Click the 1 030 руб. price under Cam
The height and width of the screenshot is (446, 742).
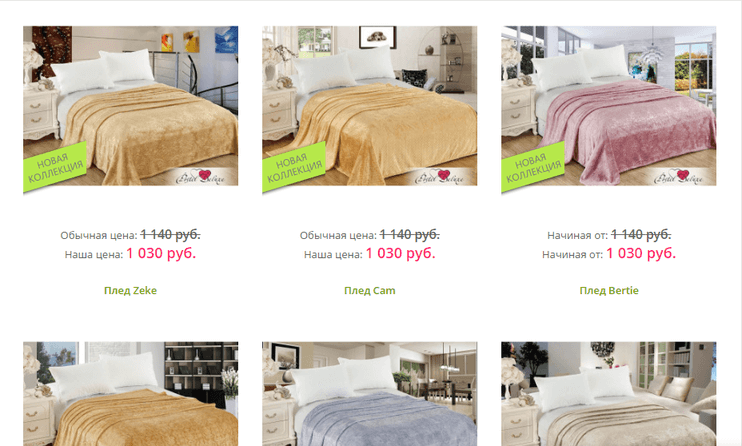(x=400, y=253)
